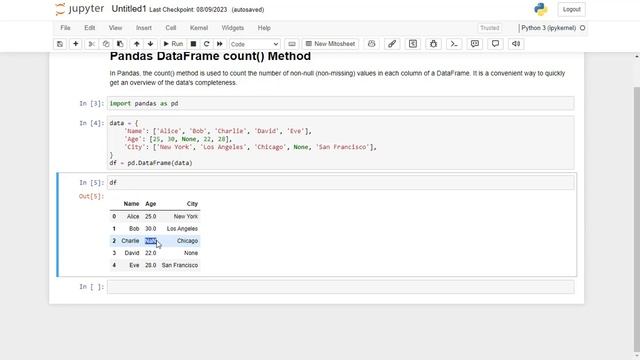
Task: Click the Age column header
Action: click(151, 204)
